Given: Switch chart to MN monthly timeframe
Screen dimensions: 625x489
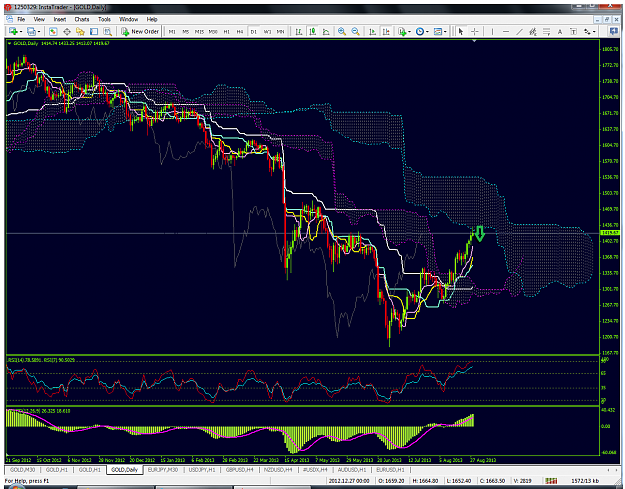Looking at the screenshot, I should [x=281, y=31].
